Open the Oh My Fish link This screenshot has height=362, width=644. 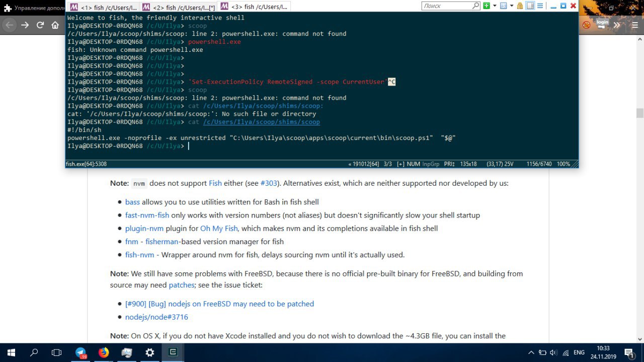[x=219, y=228]
